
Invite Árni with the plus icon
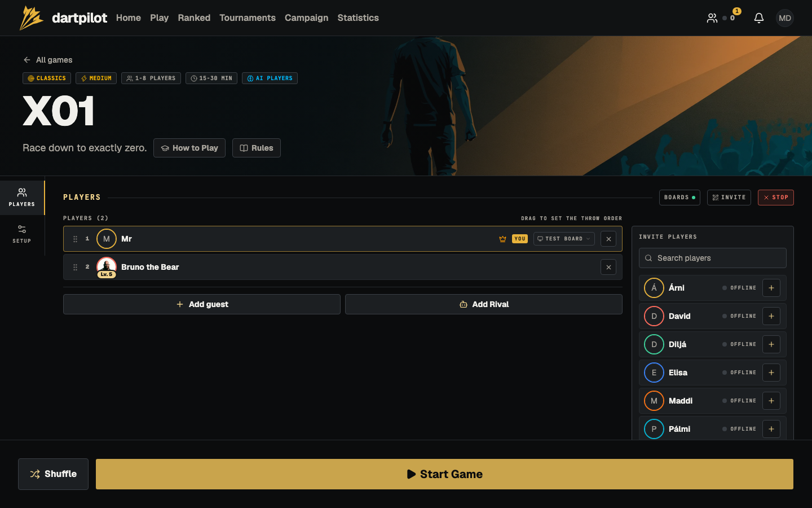(x=771, y=288)
